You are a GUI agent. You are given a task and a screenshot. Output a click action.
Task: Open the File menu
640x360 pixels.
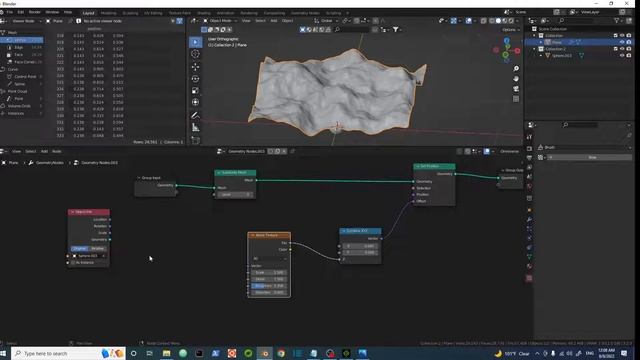[x=10, y=12]
